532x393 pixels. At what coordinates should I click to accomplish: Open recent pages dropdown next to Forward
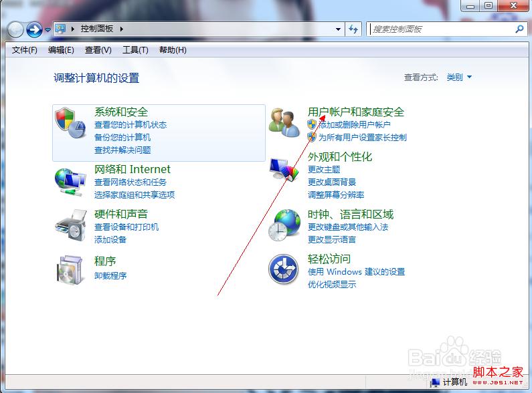48,30
